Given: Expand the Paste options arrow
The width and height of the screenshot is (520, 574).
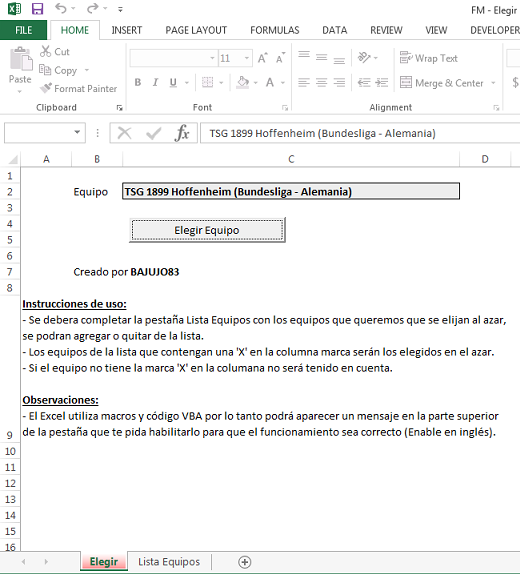Looking at the screenshot, I should point(20,91).
